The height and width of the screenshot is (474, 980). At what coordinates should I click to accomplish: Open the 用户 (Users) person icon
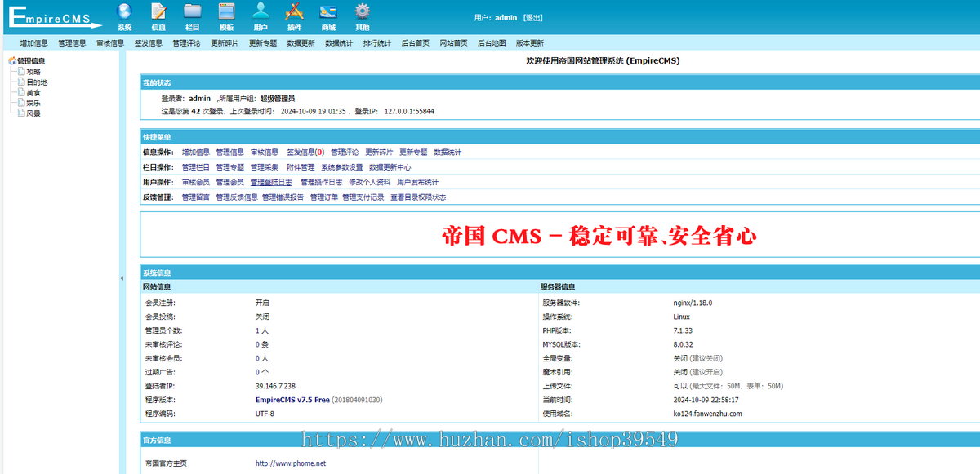pos(261,11)
